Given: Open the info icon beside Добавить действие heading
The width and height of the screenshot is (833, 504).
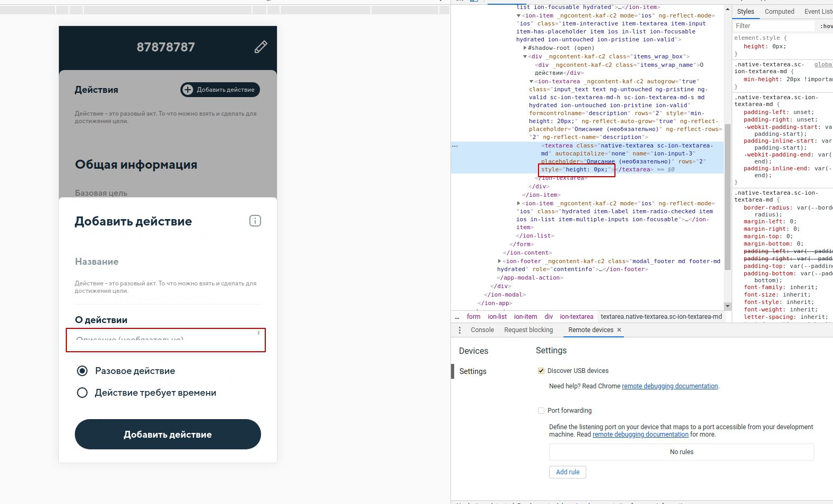Looking at the screenshot, I should (255, 221).
